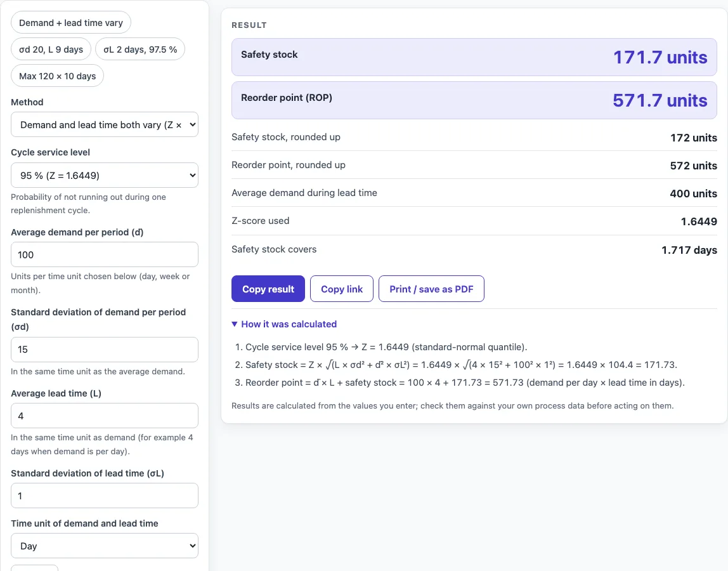Click the '400 units' average demand value
This screenshot has height=571, width=728.
[x=694, y=194]
